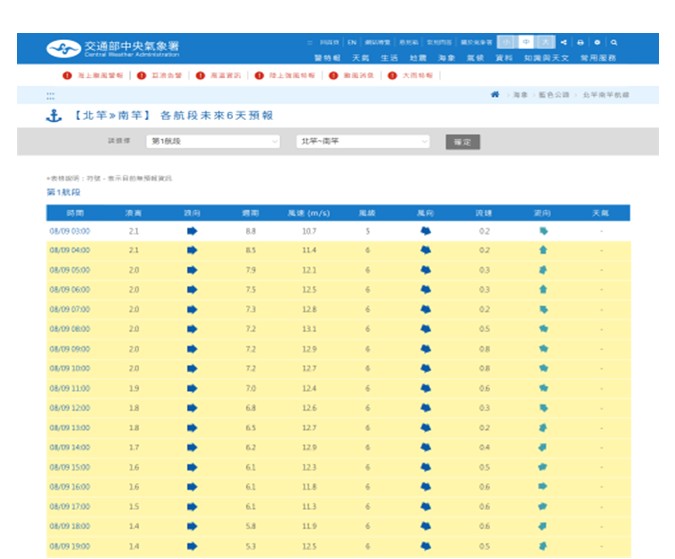Click the 藍色公路 breadcrumb link
The image size is (675, 559).
[554, 95]
